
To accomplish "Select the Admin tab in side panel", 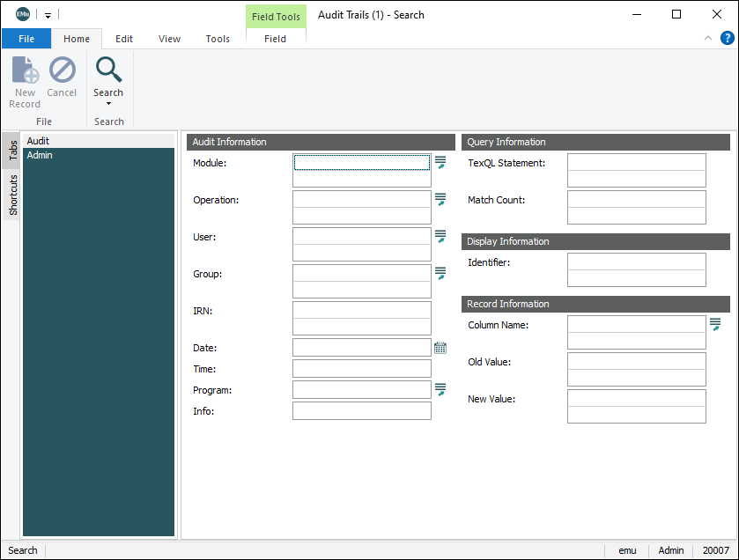I will point(40,155).
